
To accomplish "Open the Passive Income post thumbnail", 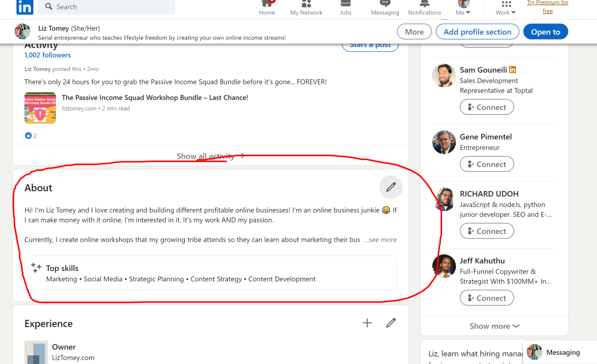I will pyautogui.click(x=40, y=108).
